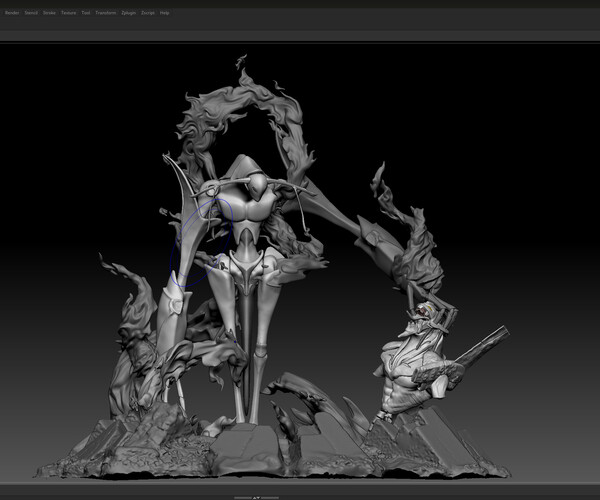
Task: Expand the bottom tray divider arrows
Action: click(256, 498)
